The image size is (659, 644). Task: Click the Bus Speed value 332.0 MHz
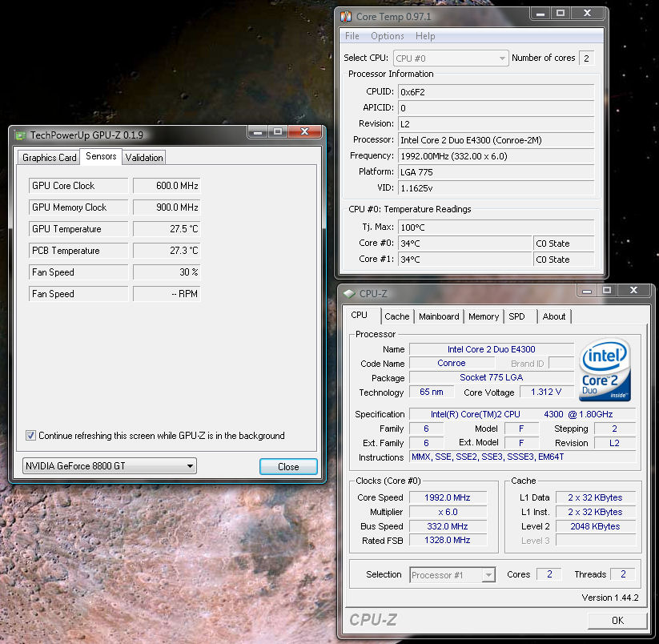point(448,526)
